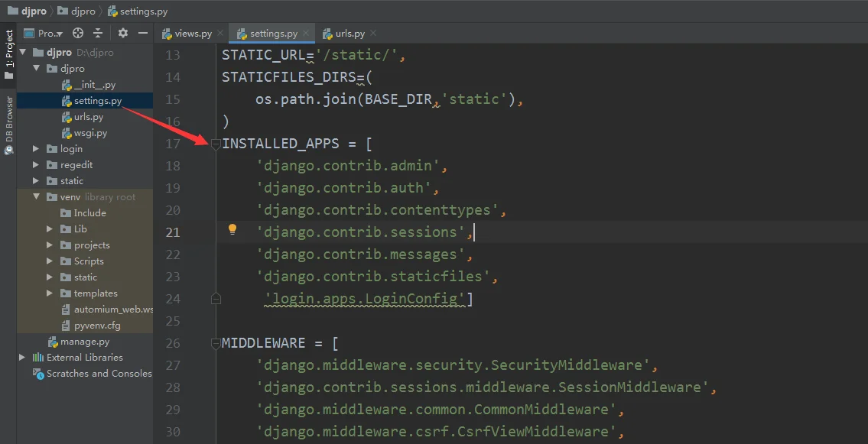
Task: Expand the templates folder arrow
Action: 50,293
